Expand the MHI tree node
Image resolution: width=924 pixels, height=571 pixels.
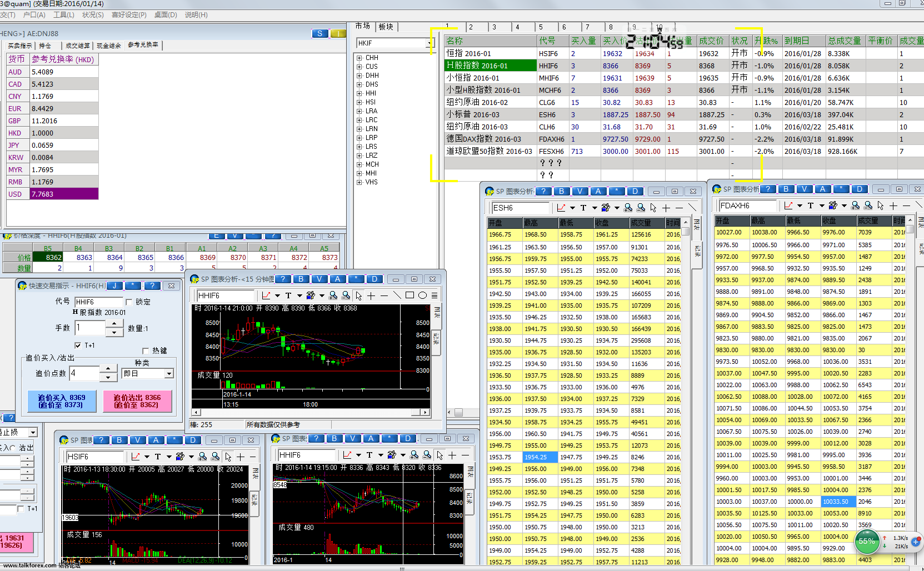coord(359,173)
